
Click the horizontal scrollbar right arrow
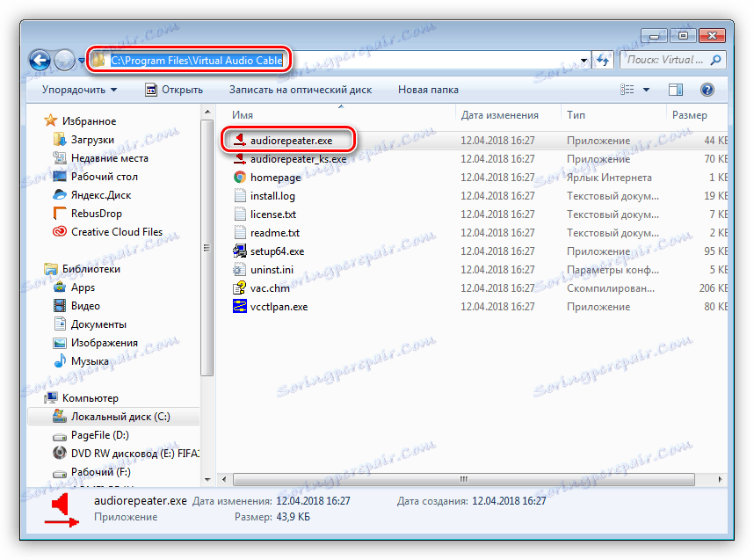pos(720,479)
